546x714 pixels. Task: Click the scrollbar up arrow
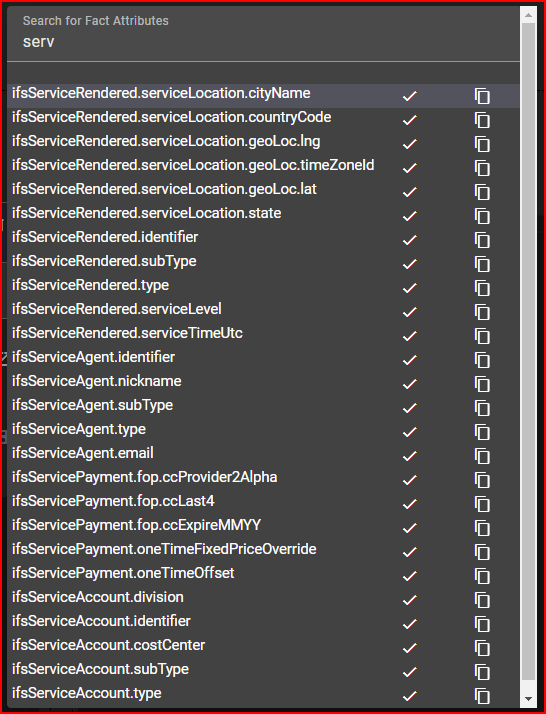coord(528,15)
